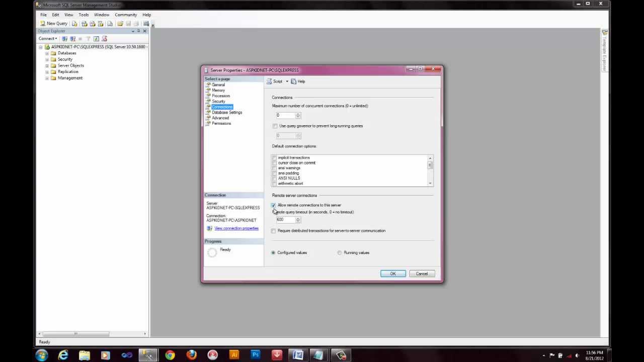Expand the Management tree node
Screen dimensions: 644x362
coord(47,78)
